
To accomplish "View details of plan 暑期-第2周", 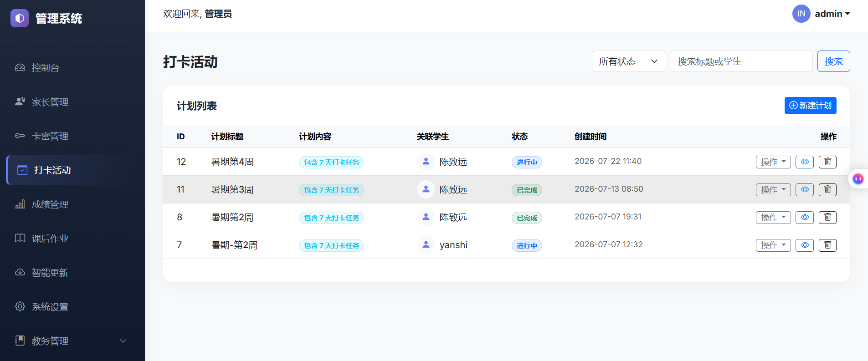I will (805, 245).
